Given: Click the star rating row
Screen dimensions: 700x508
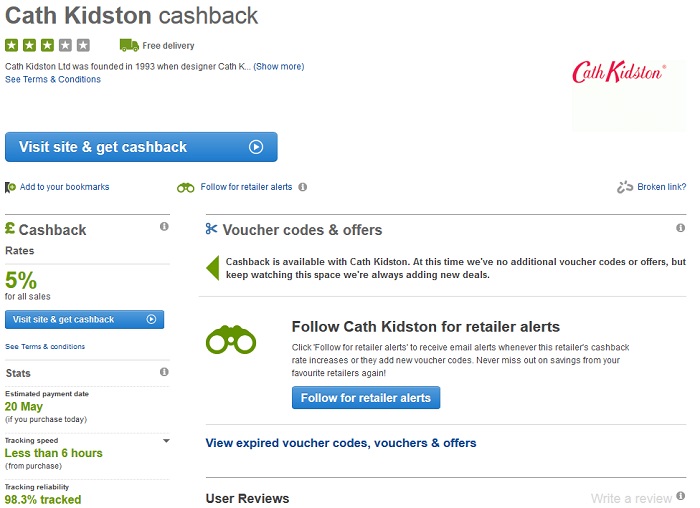Looking at the screenshot, I should (47, 45).
